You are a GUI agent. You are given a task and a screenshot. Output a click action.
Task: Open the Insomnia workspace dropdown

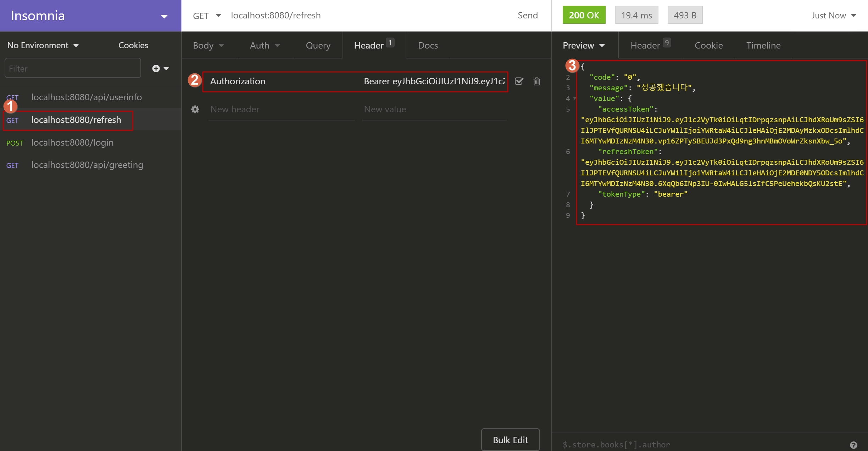(164, 16)
